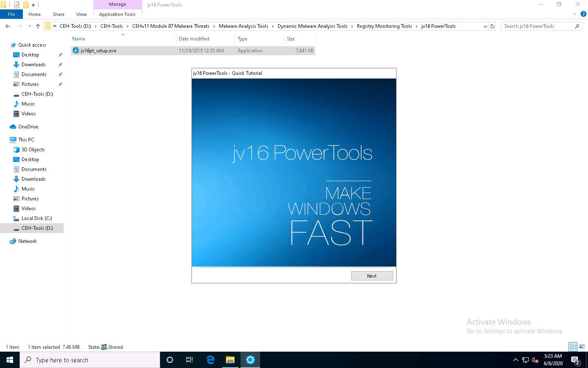Click the taskbar search box
This screenshot has width=588, height=368.
(x=90, y=360)
